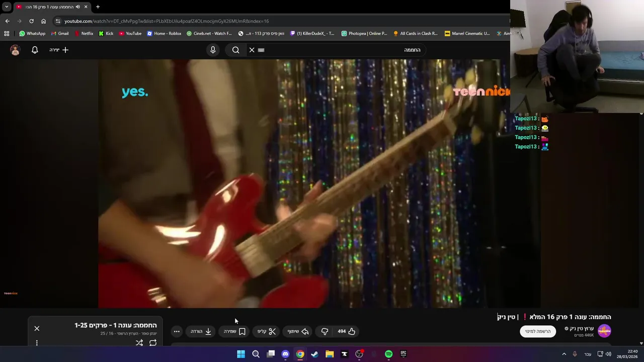
Task: Open the Photopea bookmark
Action: click(364, 34)
